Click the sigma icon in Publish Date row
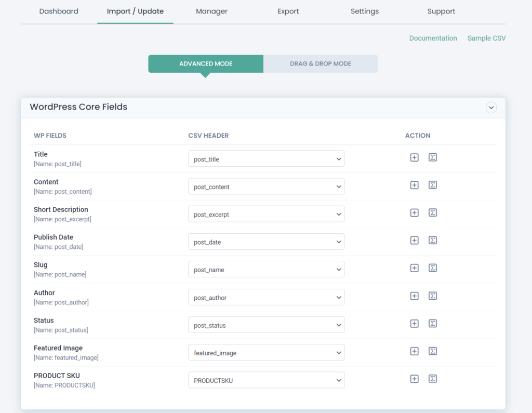The width and height of the screenshot is (532, 413). click(x=433, y=240)
